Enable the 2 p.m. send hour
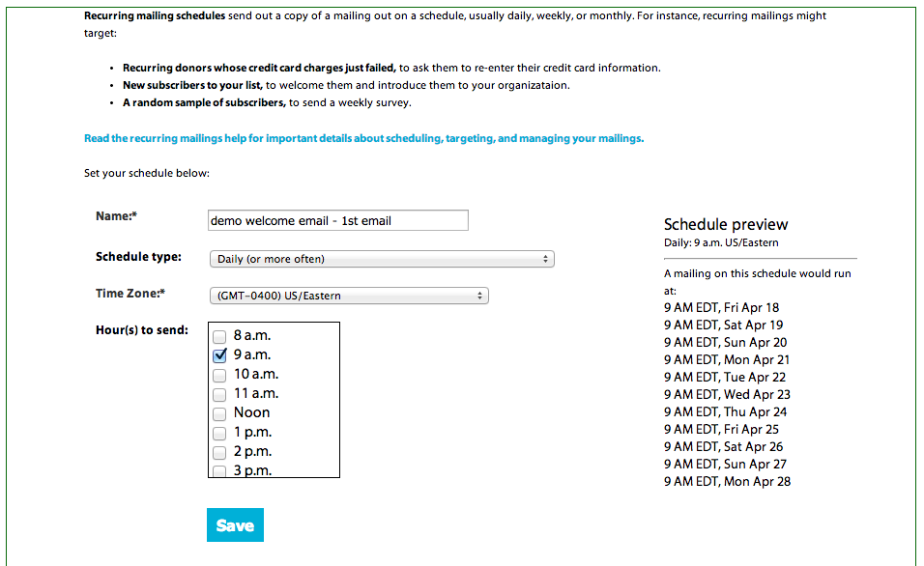This screenshot has height=566, width=924. pos(219,452)
